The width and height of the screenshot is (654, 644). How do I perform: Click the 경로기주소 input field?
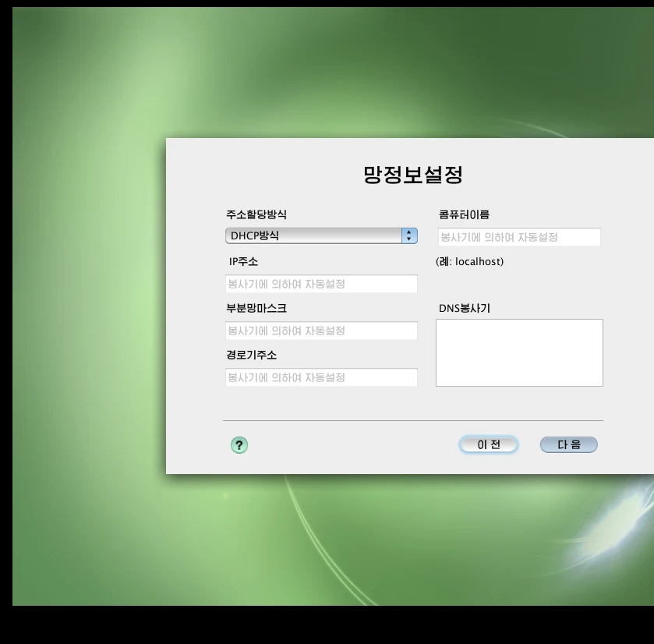[x=321, y=377]
